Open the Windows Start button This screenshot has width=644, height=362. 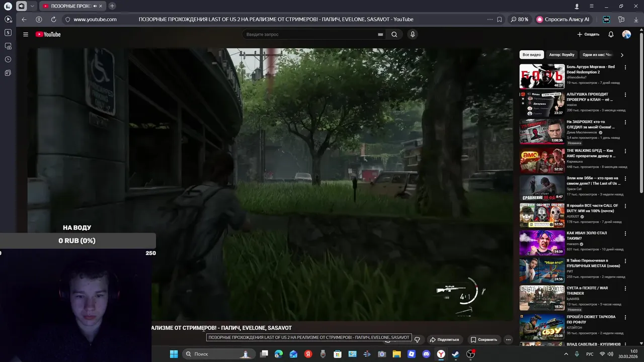pos(174,354)
